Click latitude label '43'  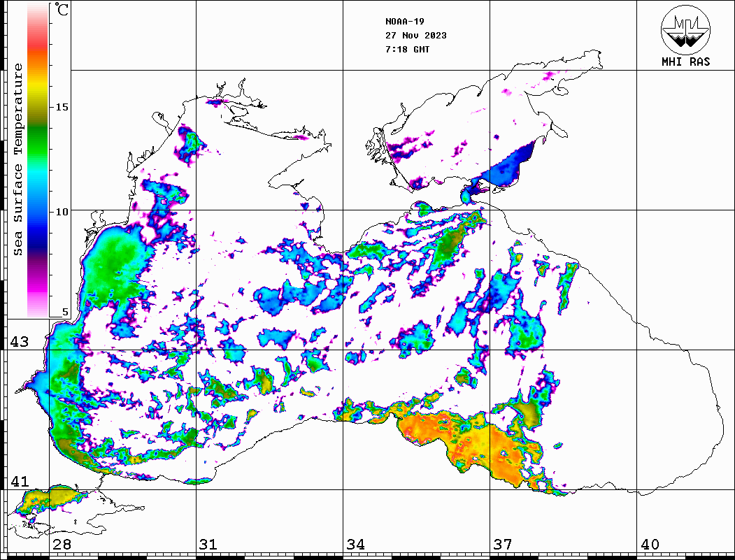point(20,342)
